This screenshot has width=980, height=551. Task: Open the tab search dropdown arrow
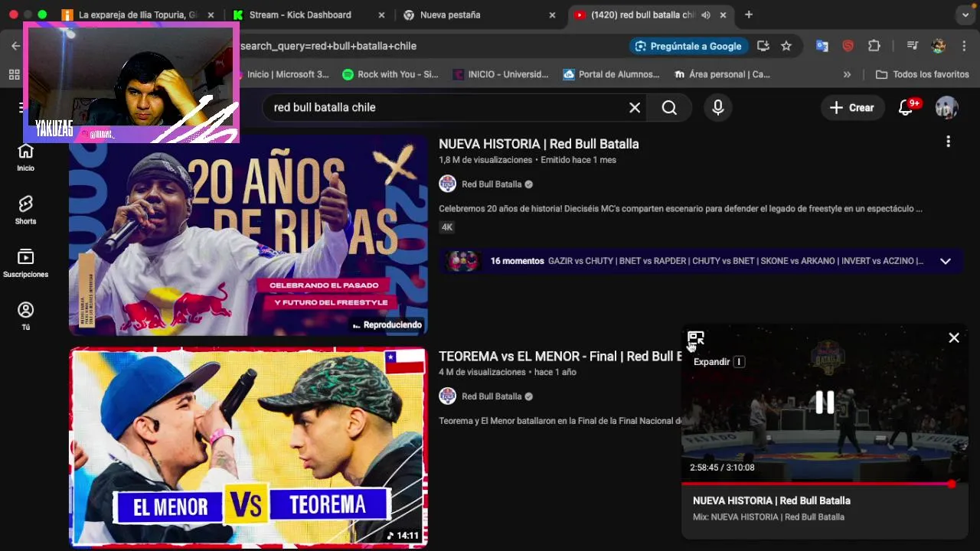point(966,15)
